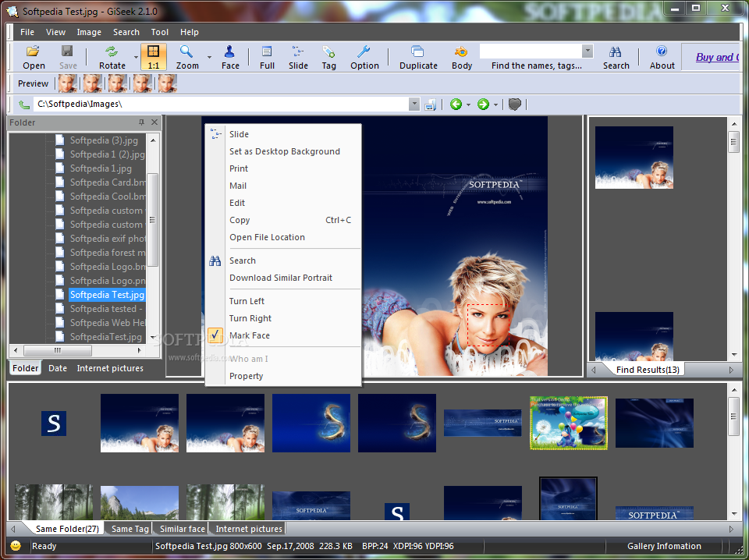The height and width of the screenshot is (560, 749).
Task: Open the forward history dropdown arrow
Action: pyautogui.click(x=496, y=105)
